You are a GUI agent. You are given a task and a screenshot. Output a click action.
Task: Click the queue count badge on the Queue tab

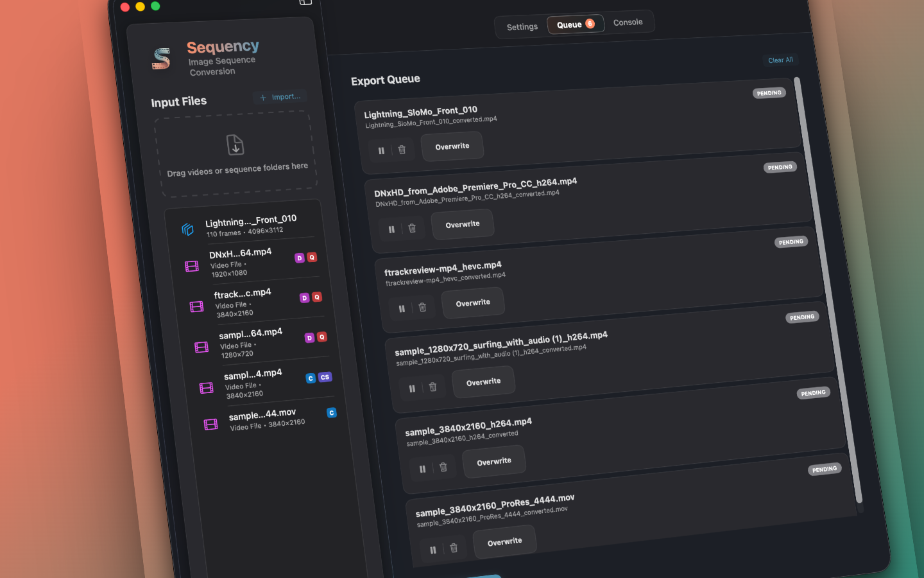[x=590, y=24]
